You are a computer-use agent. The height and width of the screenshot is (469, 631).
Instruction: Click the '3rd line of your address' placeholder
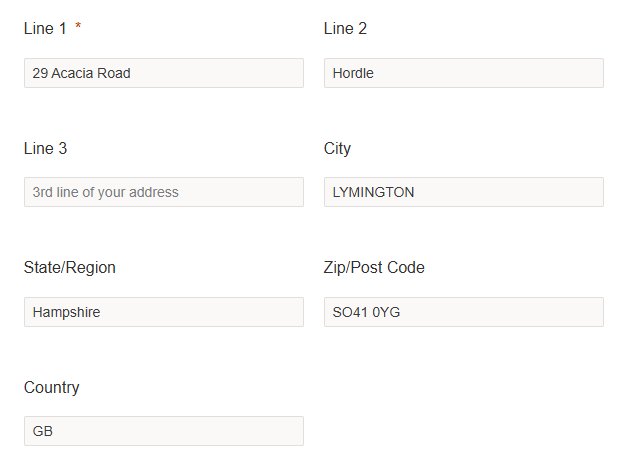click(105, 192)
